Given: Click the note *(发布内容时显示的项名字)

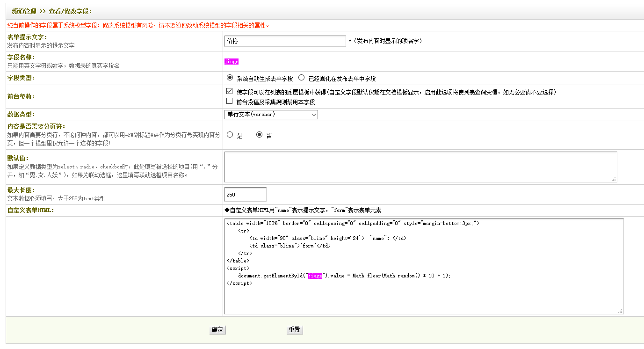Looking at the screenshot, I should coord(386,41).
